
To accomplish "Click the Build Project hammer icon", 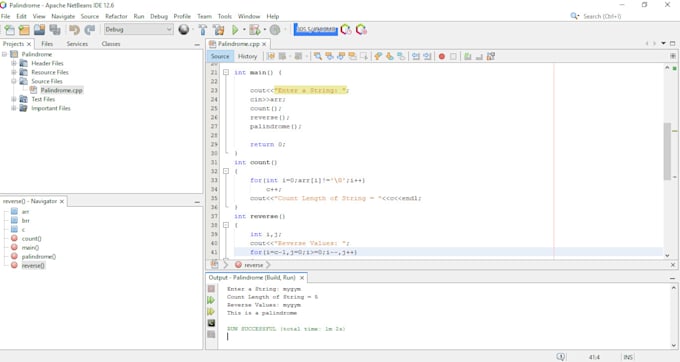I will click(203, 29).
